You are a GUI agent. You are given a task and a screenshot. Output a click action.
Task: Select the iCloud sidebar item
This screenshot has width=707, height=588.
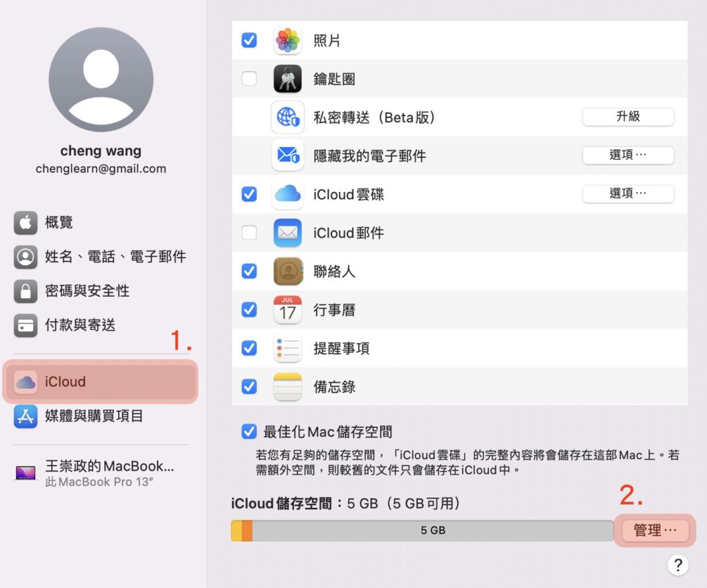click(x=101, y=382)
